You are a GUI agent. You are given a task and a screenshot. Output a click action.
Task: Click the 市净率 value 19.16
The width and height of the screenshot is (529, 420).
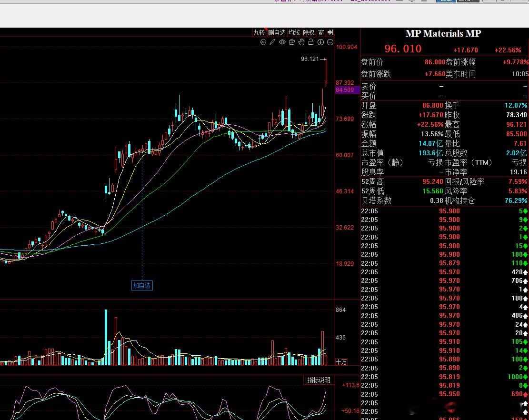[x=519, y=172]
